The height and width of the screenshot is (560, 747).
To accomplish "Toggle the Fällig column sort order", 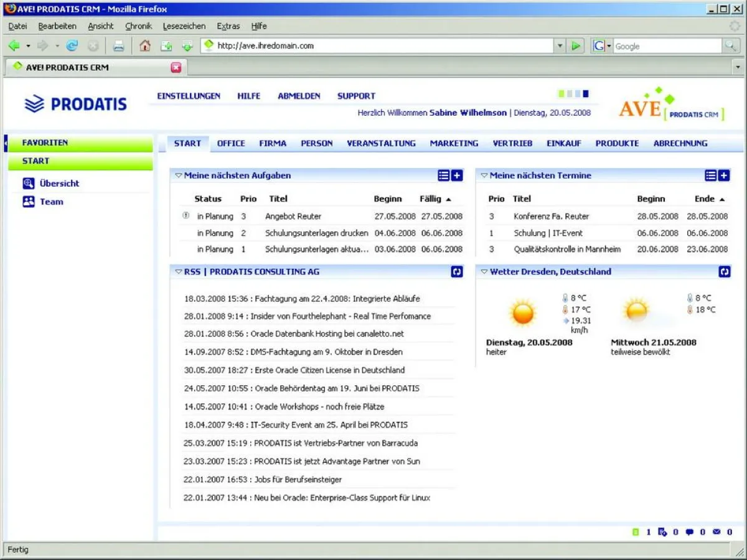I will pyautogui.click(x=430, y=198).
